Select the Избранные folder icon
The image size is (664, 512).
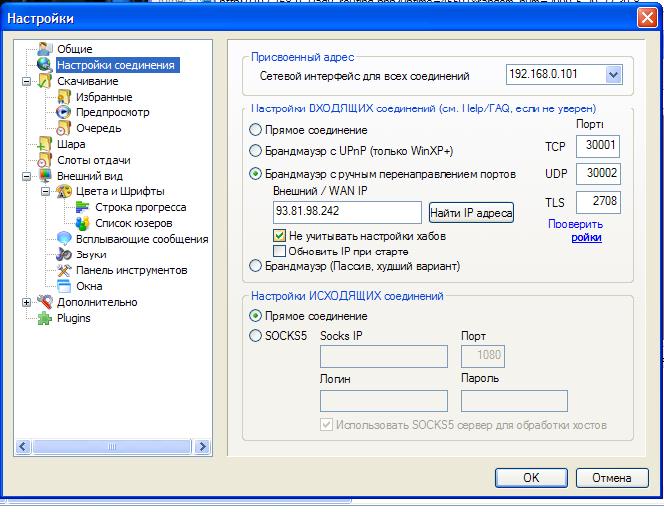(x=64, y=97)
